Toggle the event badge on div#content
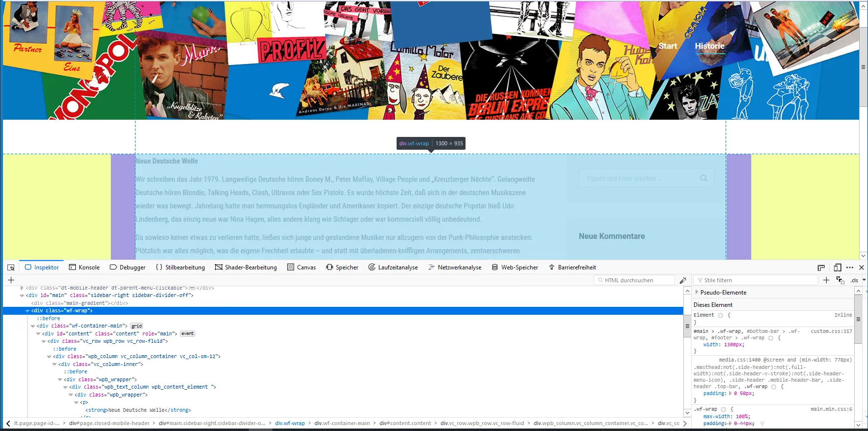 [187, 333]
